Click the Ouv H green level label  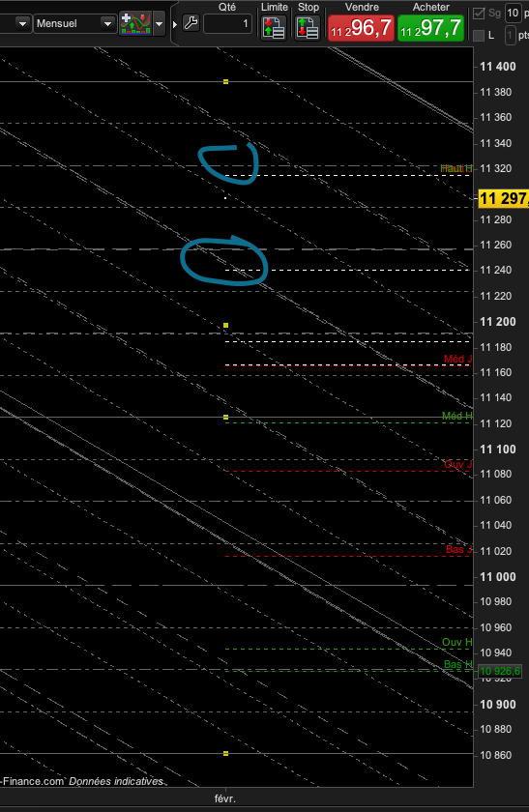tap(457, 642)
